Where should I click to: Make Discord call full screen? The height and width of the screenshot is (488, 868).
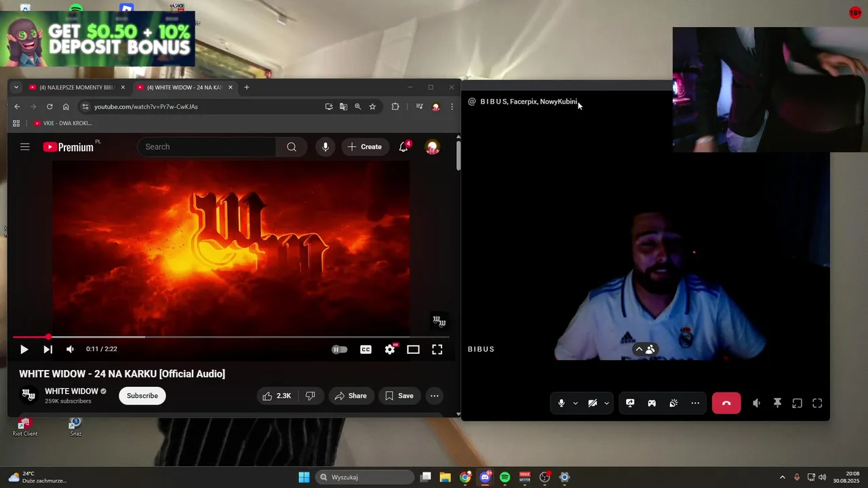(817, 403)
